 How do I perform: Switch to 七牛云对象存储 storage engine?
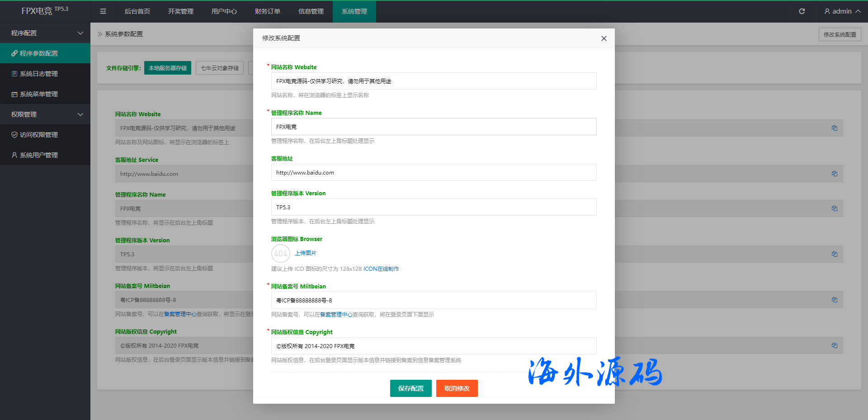coord(220,68)
